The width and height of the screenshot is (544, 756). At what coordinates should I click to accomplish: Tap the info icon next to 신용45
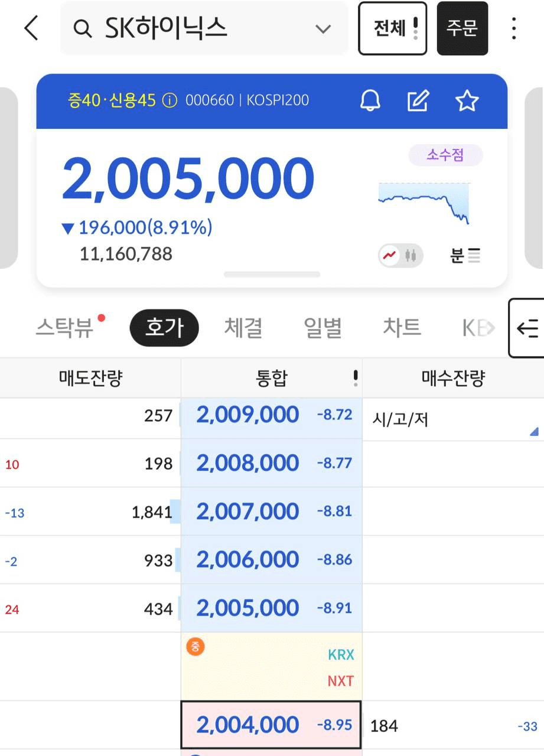point(170,100)
